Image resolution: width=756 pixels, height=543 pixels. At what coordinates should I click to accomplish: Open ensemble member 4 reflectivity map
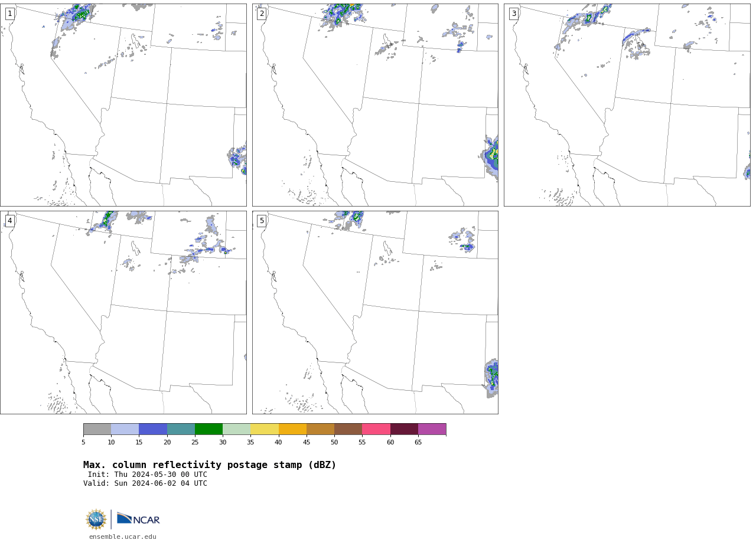[x=123, y=313]
